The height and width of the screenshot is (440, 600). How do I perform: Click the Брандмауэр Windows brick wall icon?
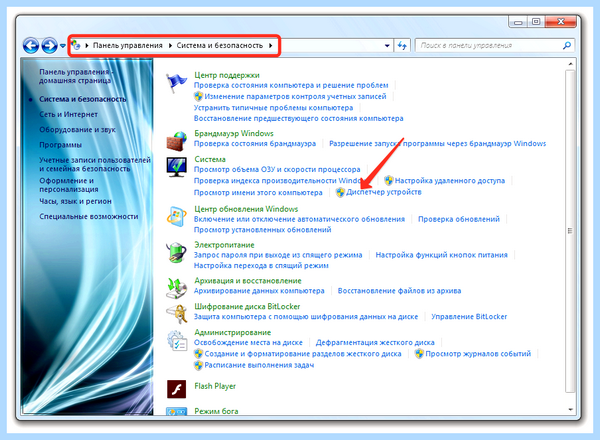pyautogui.click(x=176, y=141)
